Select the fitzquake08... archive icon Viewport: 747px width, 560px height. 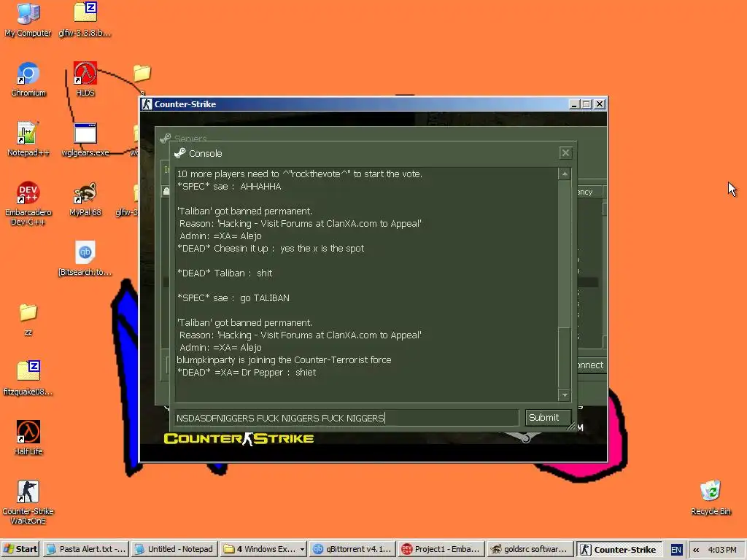click(28, 378)
